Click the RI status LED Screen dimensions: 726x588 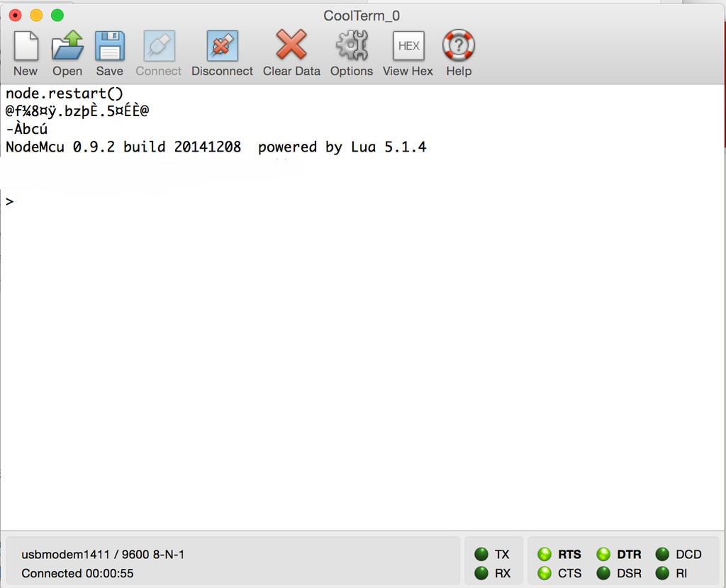coord(663,573)
